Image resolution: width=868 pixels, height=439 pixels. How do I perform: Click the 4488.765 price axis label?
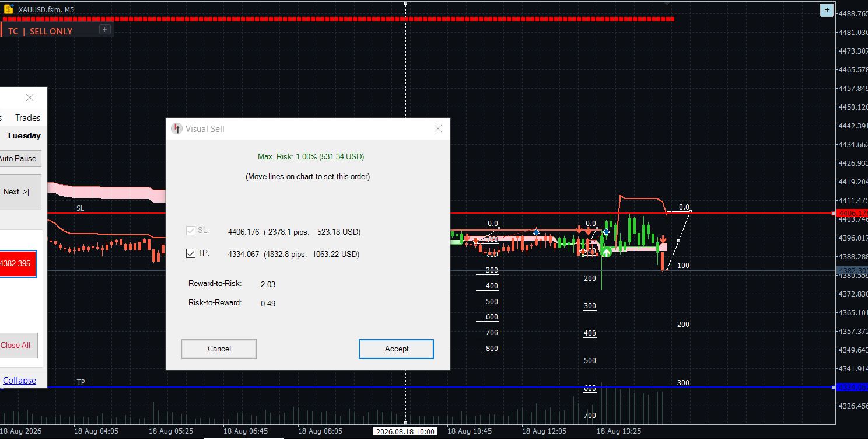(x=853, y=14)
